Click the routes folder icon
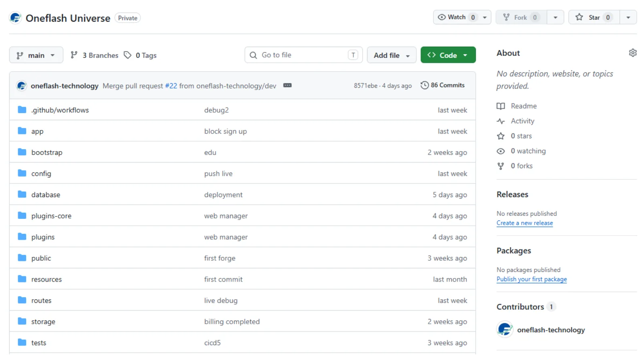The image size is (644, 362). point(22,300)
